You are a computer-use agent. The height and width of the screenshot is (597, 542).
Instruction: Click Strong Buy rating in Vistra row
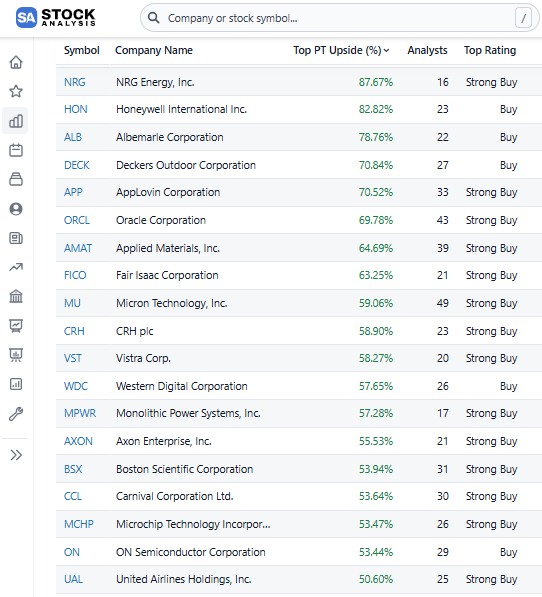(x=491, y=358)
